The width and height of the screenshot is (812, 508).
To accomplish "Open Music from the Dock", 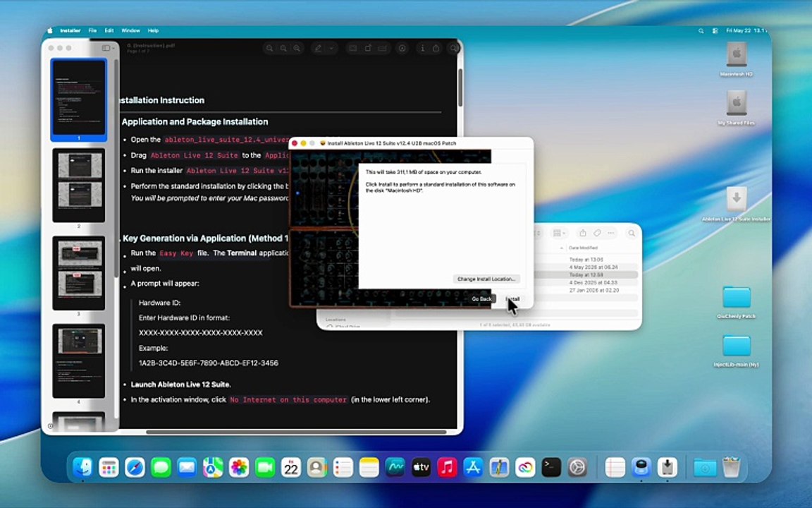I will pyautogui.click(x=447, y=468).
